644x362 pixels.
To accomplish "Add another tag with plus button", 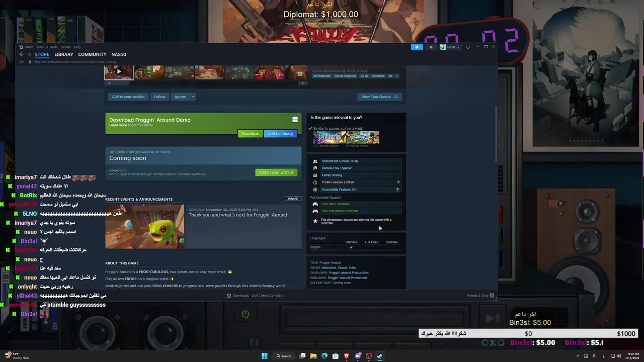I will click(397, 76).
